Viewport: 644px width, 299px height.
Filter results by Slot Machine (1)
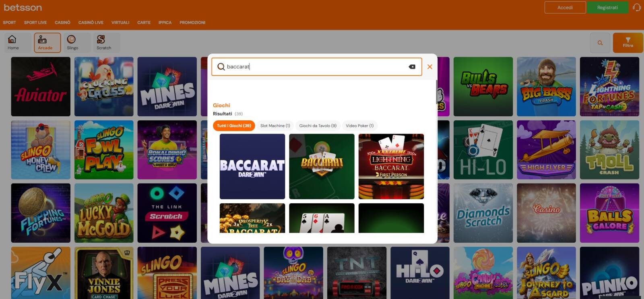(x=275, y=126)
